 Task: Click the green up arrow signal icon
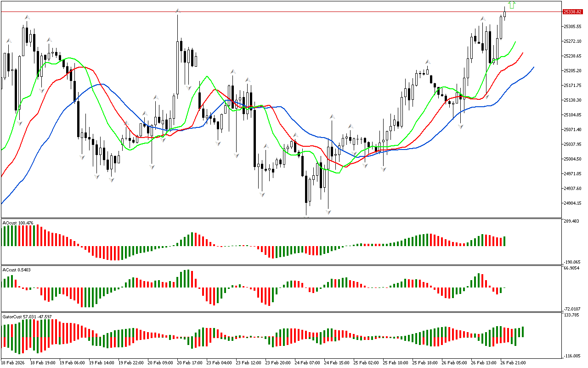(x=512, y=5)
